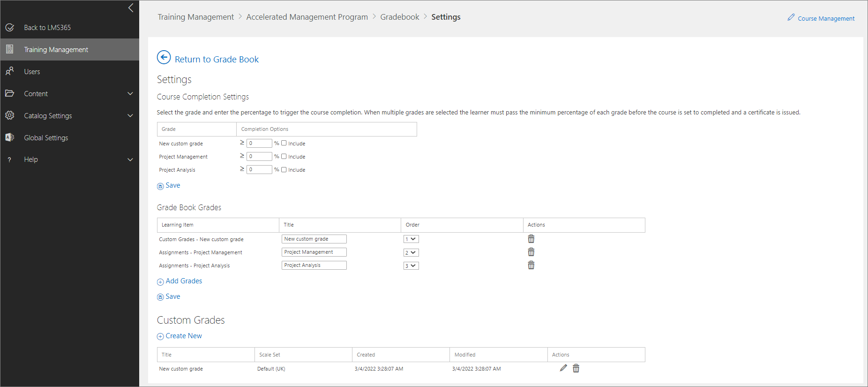The width and height of the screenshot is (868, 387).
Task: Click the Return to Grade Book arrow icon
Action: click(x=164, y=58)
